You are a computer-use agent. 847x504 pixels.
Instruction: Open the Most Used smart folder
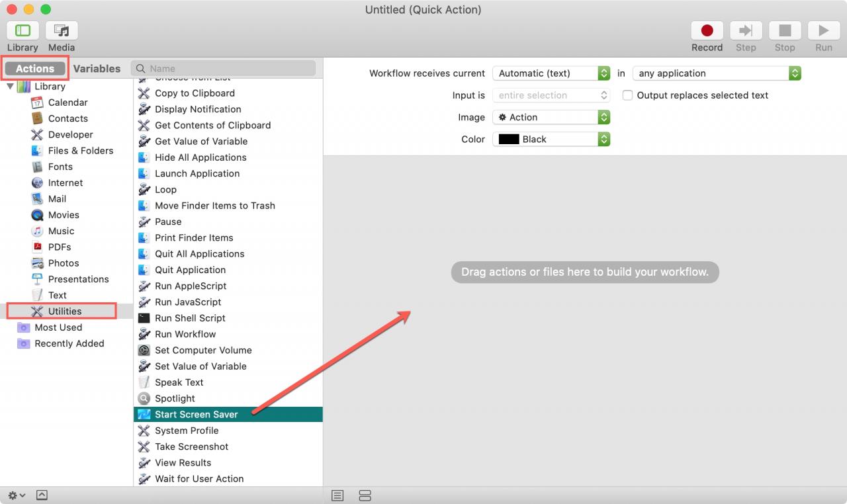(58, 327)
